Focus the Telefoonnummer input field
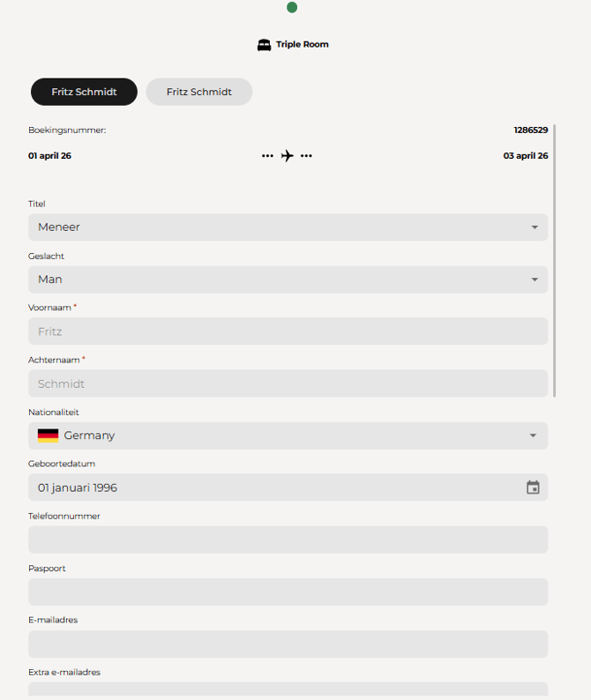This screenshot has width=591, height=700. click(x=288, y=540)
